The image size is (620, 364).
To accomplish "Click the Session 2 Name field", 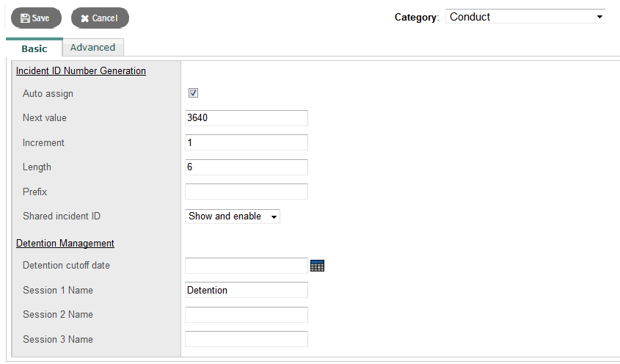I will [246, 315].
